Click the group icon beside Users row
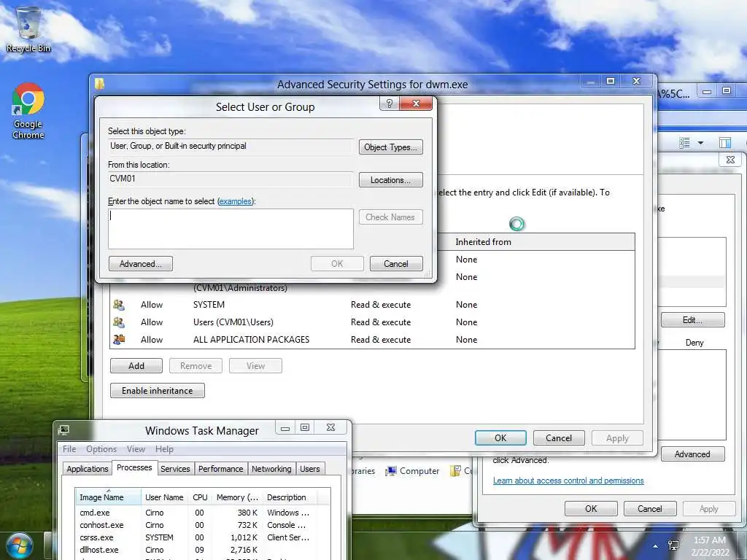The width and height of the screenshot is (747, 560). click(119, 322)
